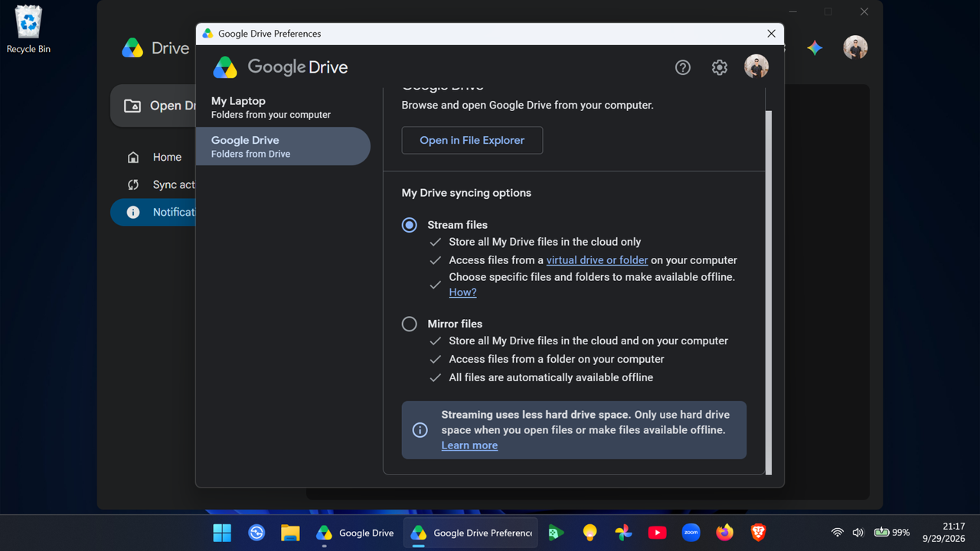Choose the Mirror files radio option

[x=410, y=324]
